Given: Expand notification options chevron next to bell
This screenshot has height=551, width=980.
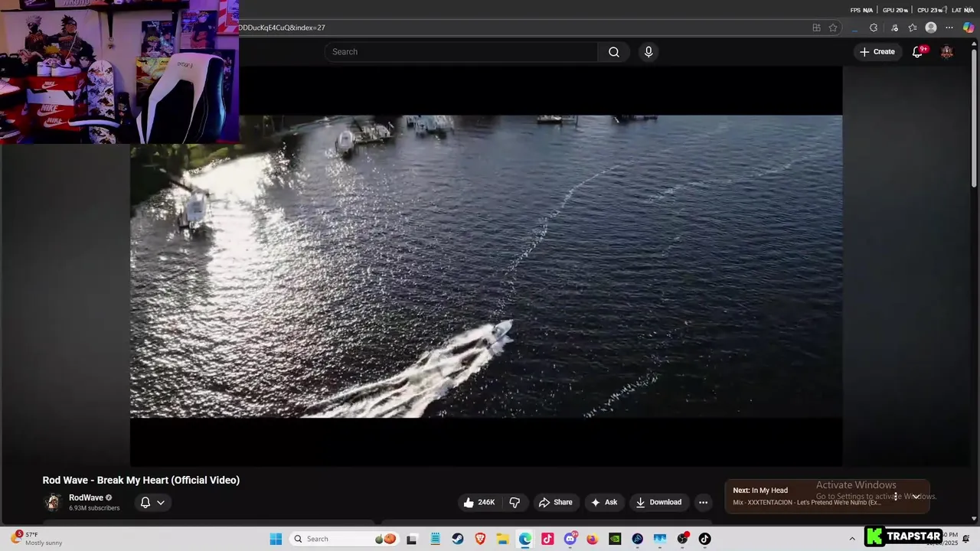Looking at the screenshot, I should (x=161, y=503).
